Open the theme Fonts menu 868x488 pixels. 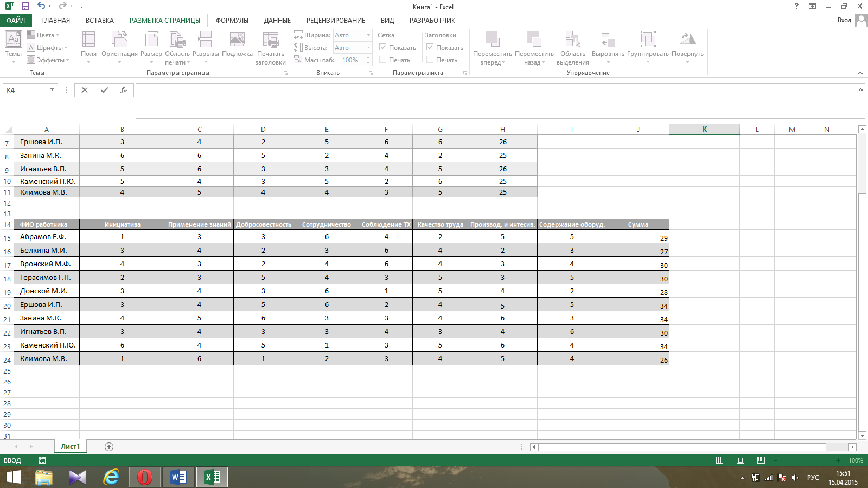[47, 48]
